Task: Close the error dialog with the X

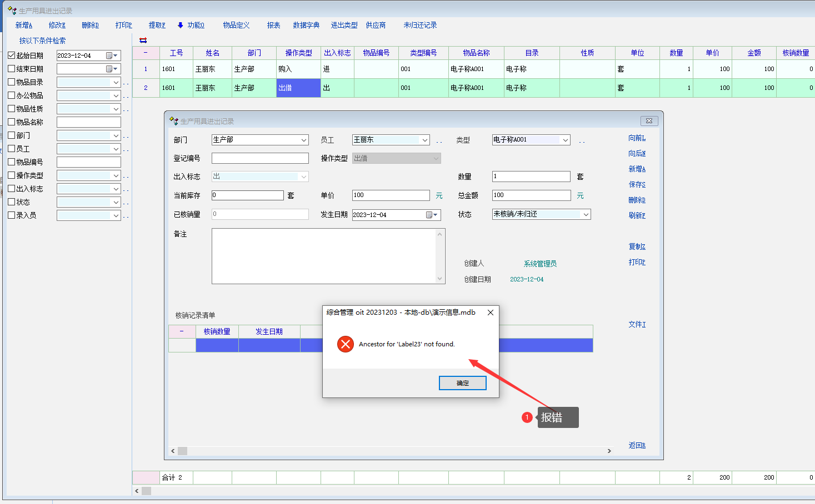Action: (490, 313)
